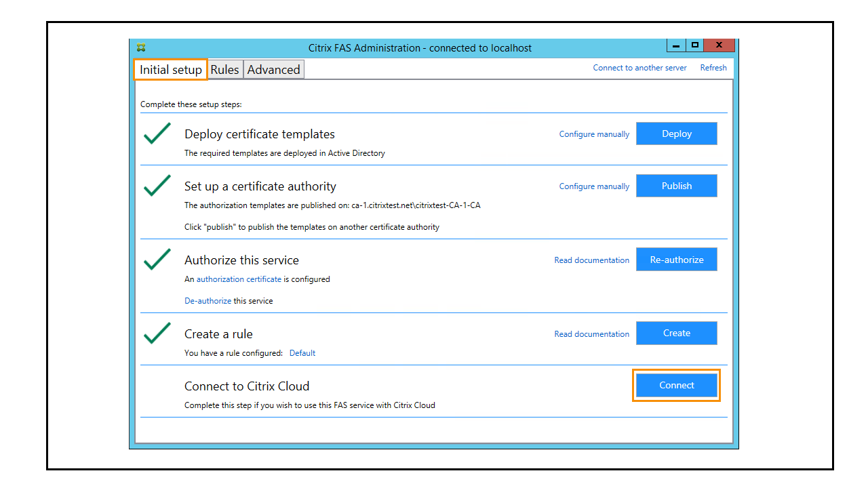Image resolution: width=868 pixels, height=488 pixels.
Task: Switch to the Rules tab
Action: pyautogui.click(x=225, y=70)
